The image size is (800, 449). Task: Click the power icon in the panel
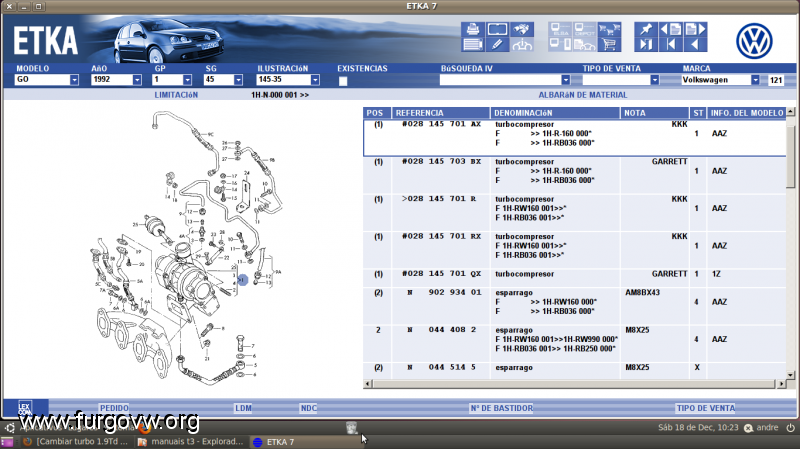[790, 428]
